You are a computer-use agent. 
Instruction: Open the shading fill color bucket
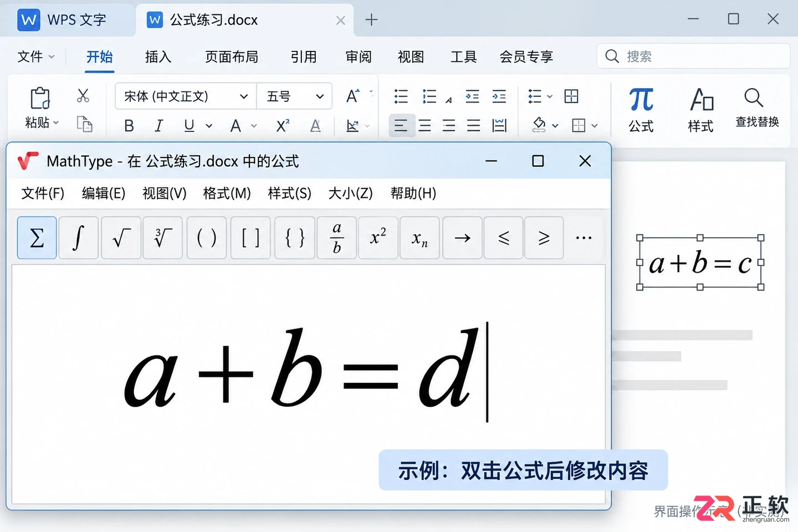539,125
